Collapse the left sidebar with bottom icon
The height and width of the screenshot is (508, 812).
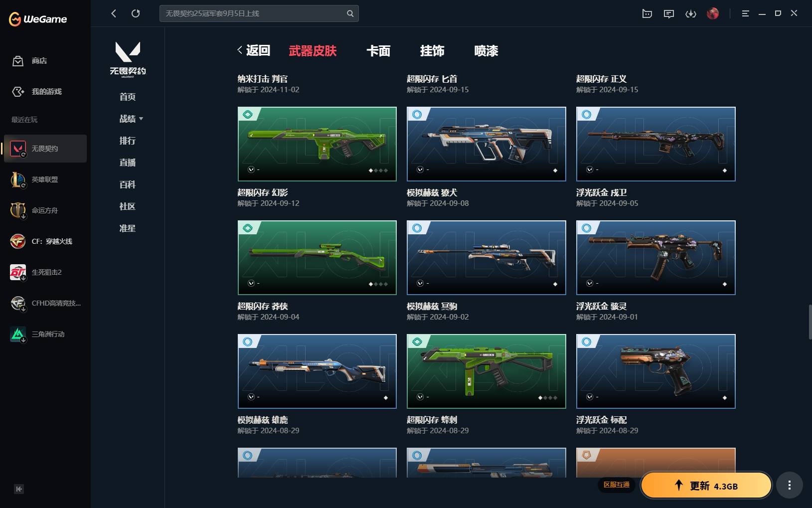(19, 489)
